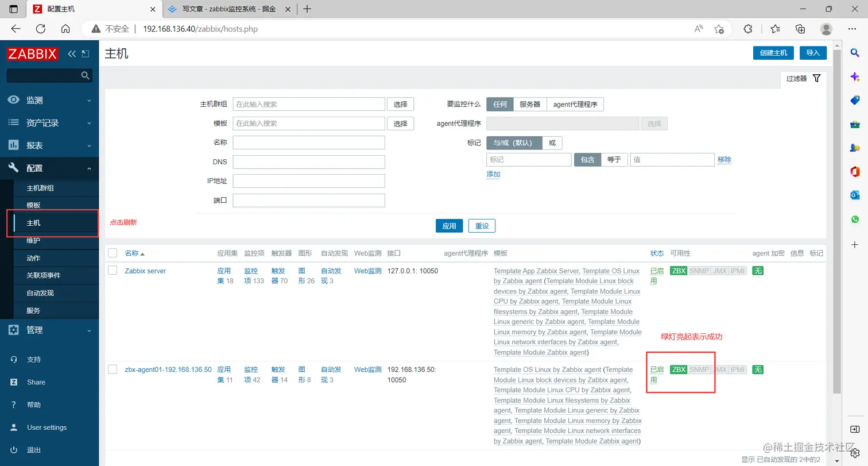Select 包含 tag operator
Viewport: 868px width, 466px height.
point(587,160)
